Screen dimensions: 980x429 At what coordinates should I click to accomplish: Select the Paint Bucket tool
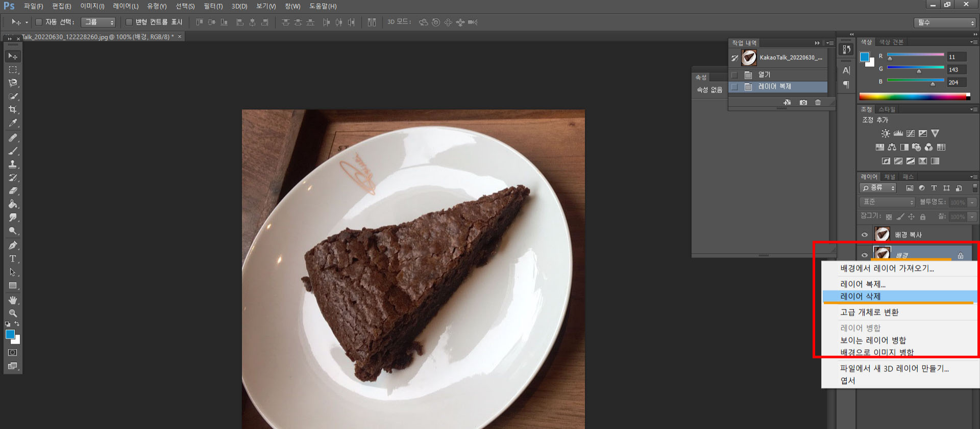pos(13,204)
